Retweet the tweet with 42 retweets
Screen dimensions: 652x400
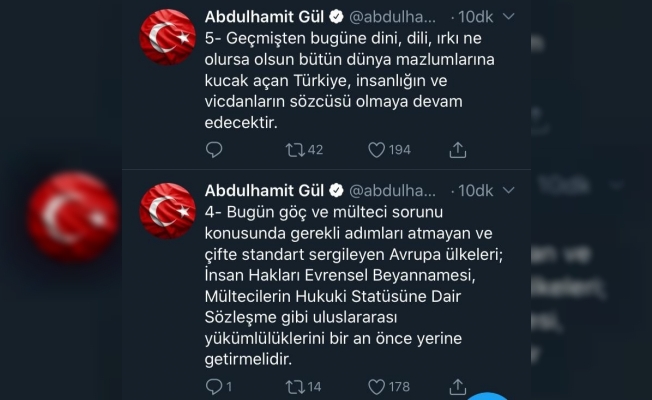point(295,150)
